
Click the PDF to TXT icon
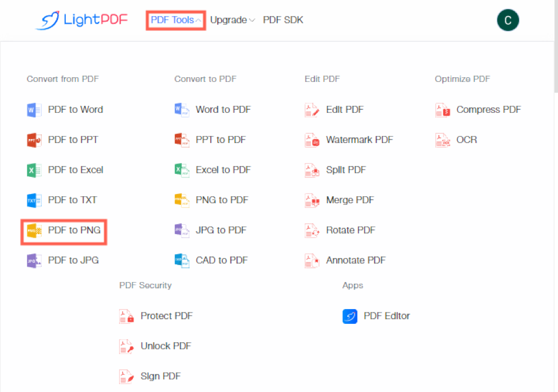click(x=34, y=200)
